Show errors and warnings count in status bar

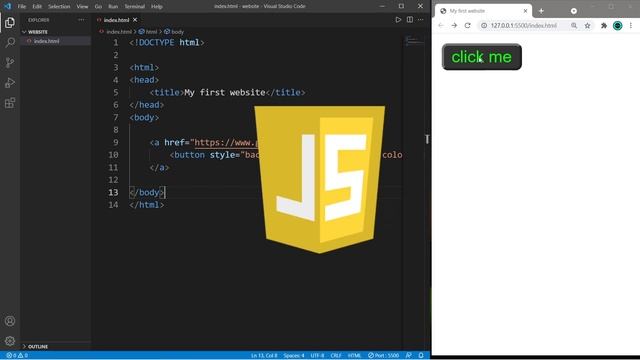click(17, 355)
